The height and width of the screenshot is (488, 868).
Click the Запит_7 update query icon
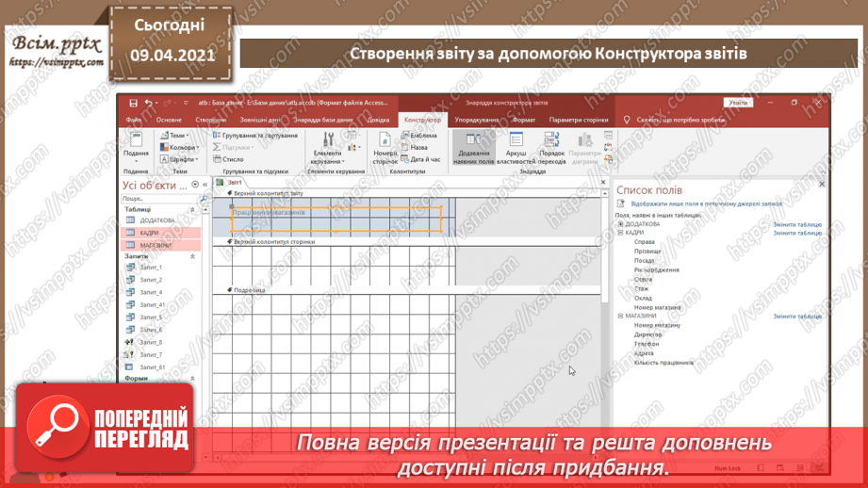(129, 354)
